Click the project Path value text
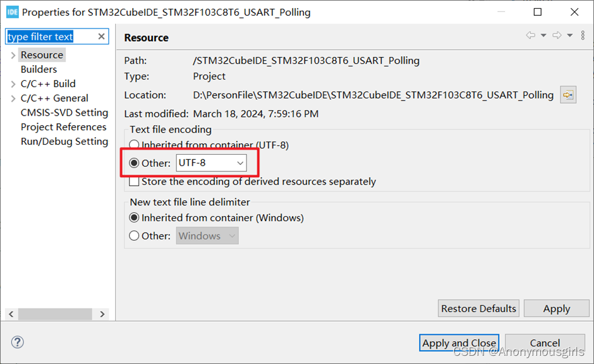Image resolution: width=594 pixels, height=364 pixels. click(x=306, y=61)
